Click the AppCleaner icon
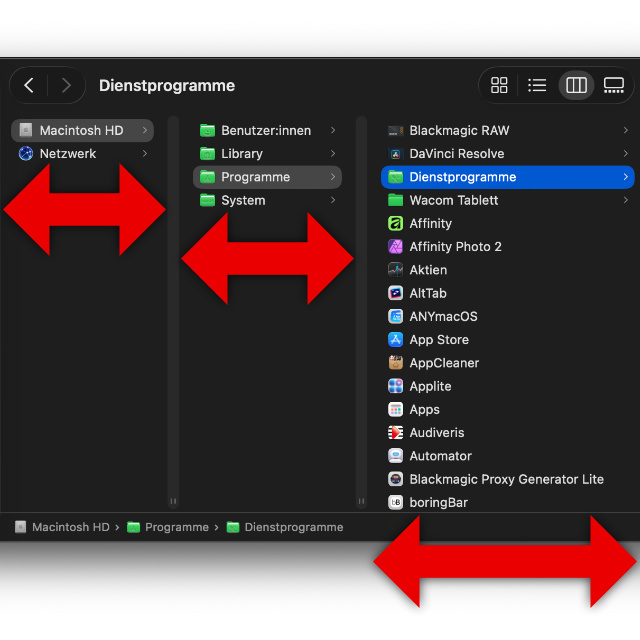640x640 pixels. (x=396, y=363)
